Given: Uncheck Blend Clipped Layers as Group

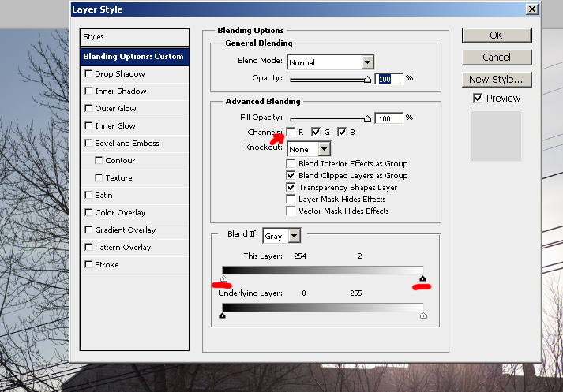Looking at the screenshot, I should click(291, 175).
